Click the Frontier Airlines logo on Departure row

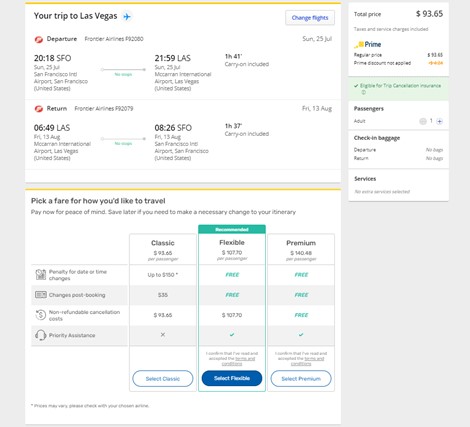pyautogui.click(x=39, y=39)
